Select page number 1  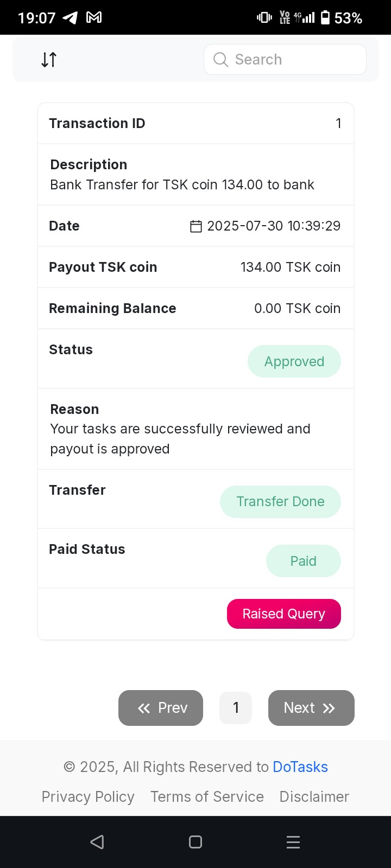(236, 708)
